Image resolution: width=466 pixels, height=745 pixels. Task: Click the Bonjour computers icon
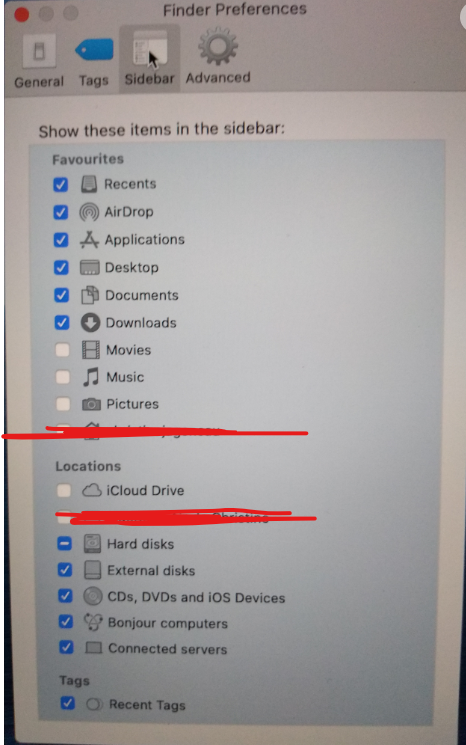[x=93, y=622]
